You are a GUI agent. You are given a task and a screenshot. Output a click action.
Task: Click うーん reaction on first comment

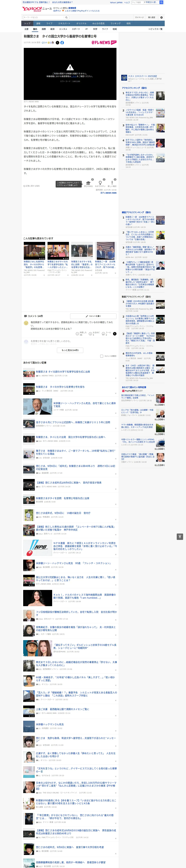tap(106, 334)
